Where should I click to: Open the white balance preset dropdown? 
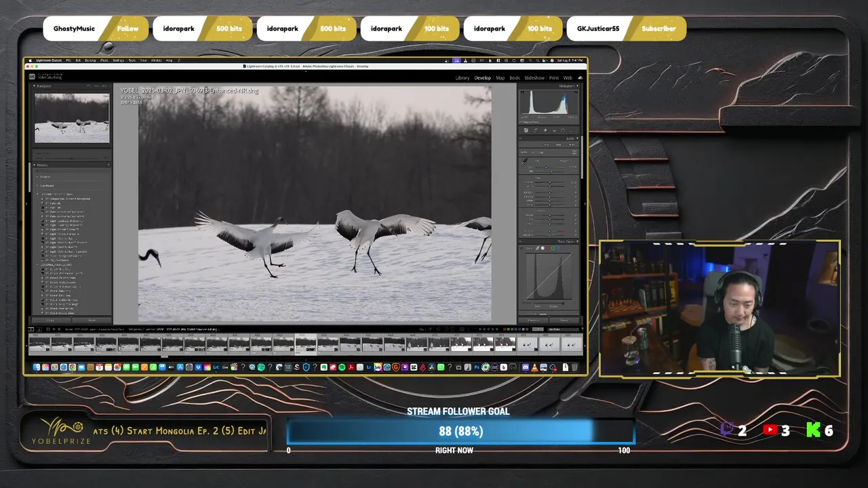(567, 161)
